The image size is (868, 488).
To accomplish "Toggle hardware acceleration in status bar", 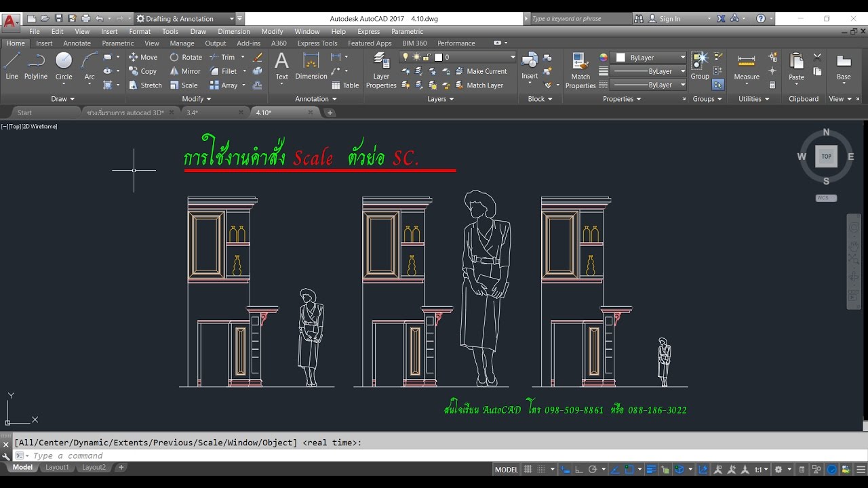I will coord(832,469).
